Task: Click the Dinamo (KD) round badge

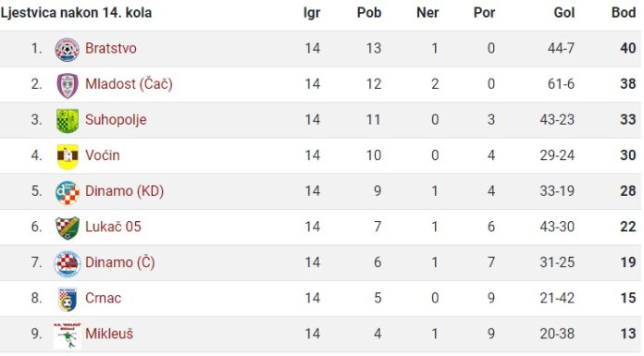Action: coord(68,192)
